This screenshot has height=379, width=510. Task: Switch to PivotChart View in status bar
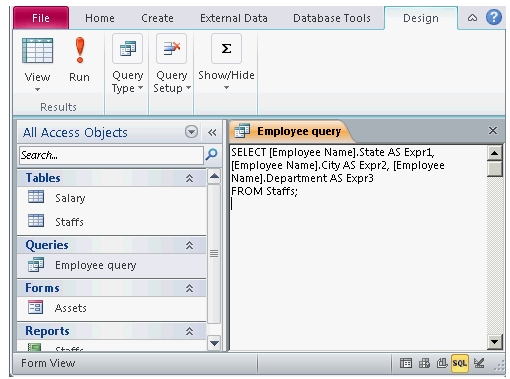coord(442,363)
